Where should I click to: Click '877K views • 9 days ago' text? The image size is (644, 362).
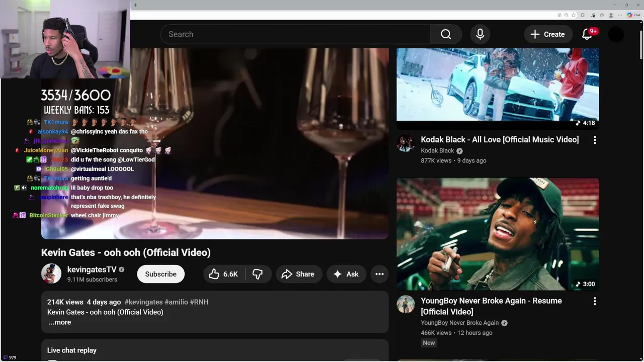(x=453, y=161)
